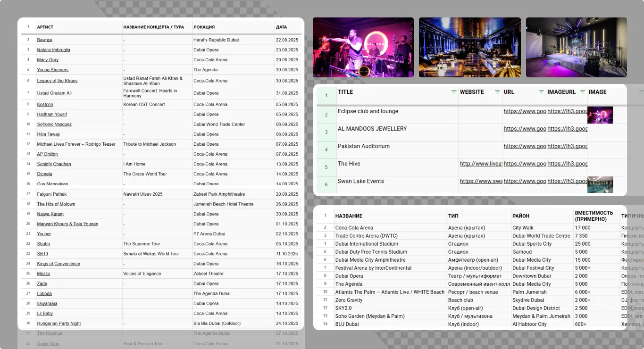Open the Young Stunners artist link
The height and width of the screenshot is (349, 644).
(53, 70)
